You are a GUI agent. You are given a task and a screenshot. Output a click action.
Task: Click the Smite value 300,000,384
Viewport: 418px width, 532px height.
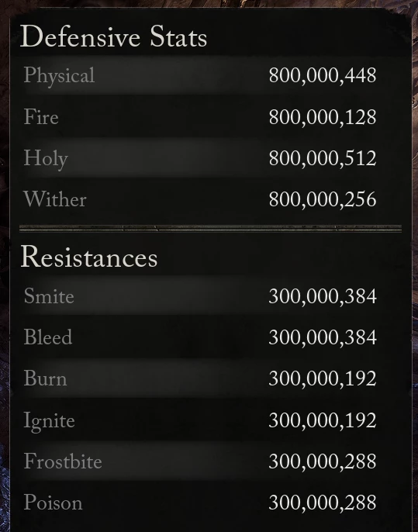323,296
